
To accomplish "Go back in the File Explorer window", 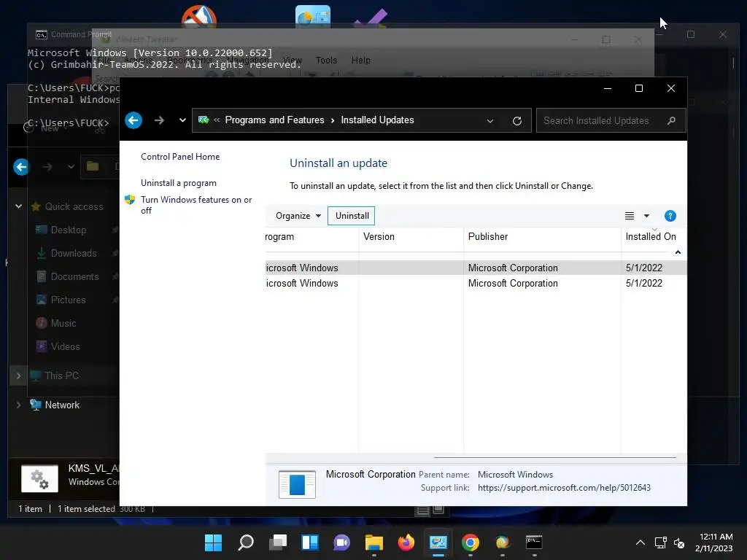I will (x=21, y=167).
